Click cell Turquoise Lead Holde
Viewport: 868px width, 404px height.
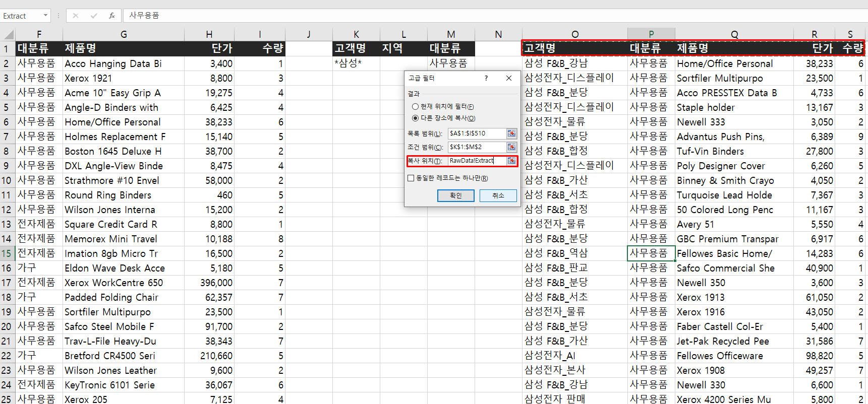coord(734,195)
